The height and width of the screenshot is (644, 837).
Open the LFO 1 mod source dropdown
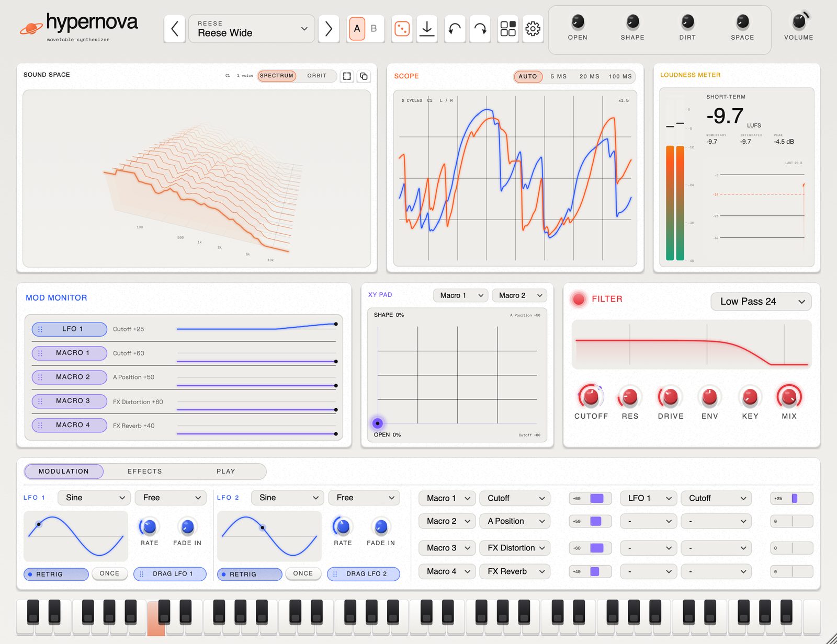click(649, 498)
